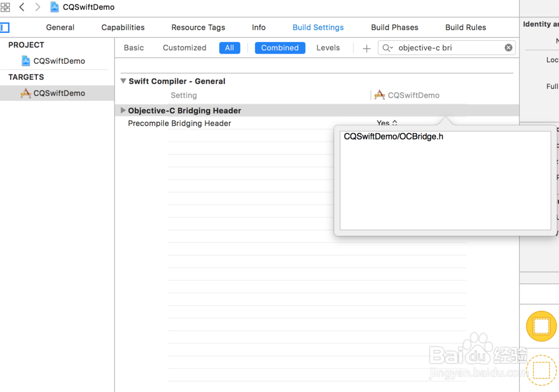
Task: Click the Setting column header
Action: coord(183,95)
